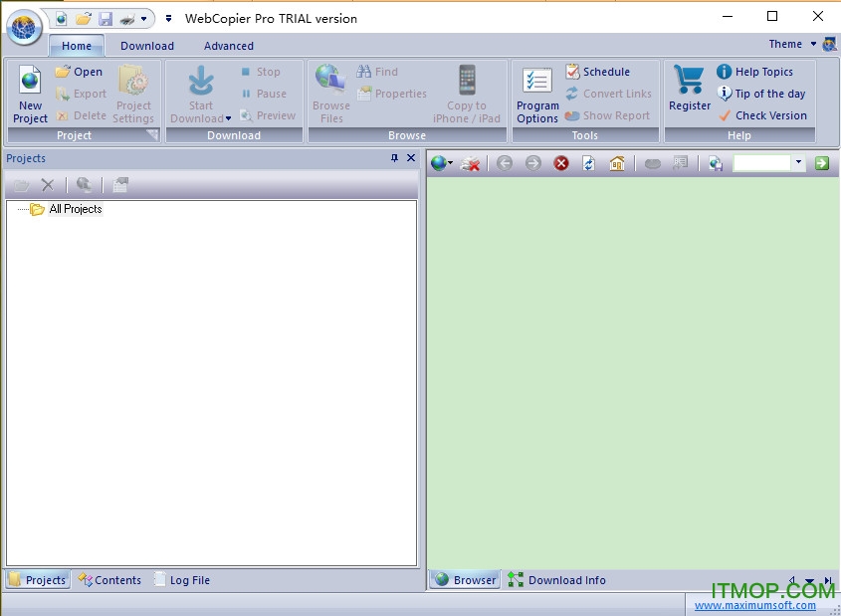Screen dimensions: 841x616
Task: Expand the quick access print dropdown
Action: [143, 19]
